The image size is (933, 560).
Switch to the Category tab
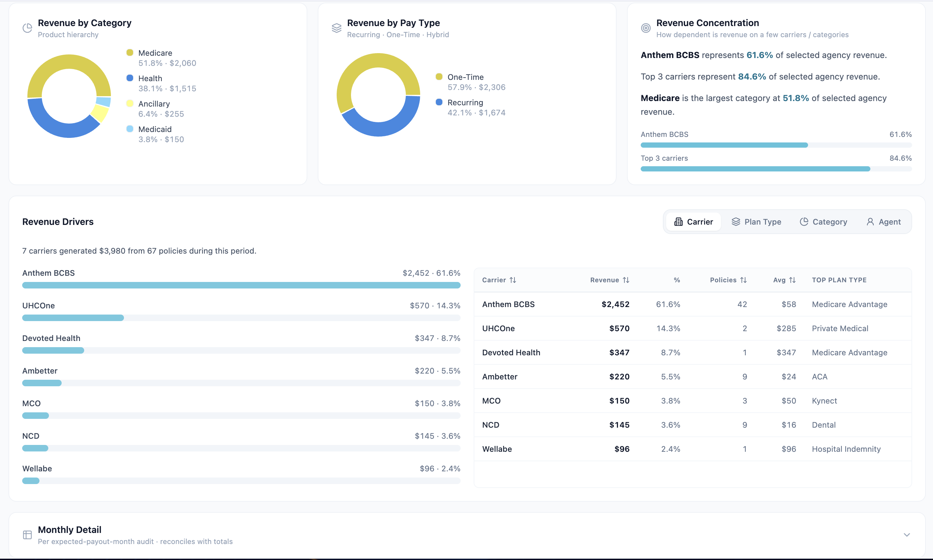pyautogui.click(x=823, y=222)
